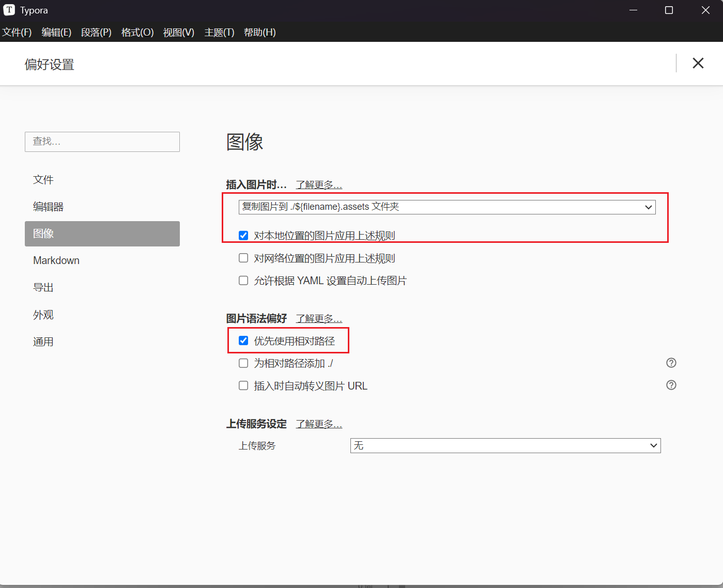Open the 主题(T) menu
Viewport: 723px width, 588px height.
[219, 32]
